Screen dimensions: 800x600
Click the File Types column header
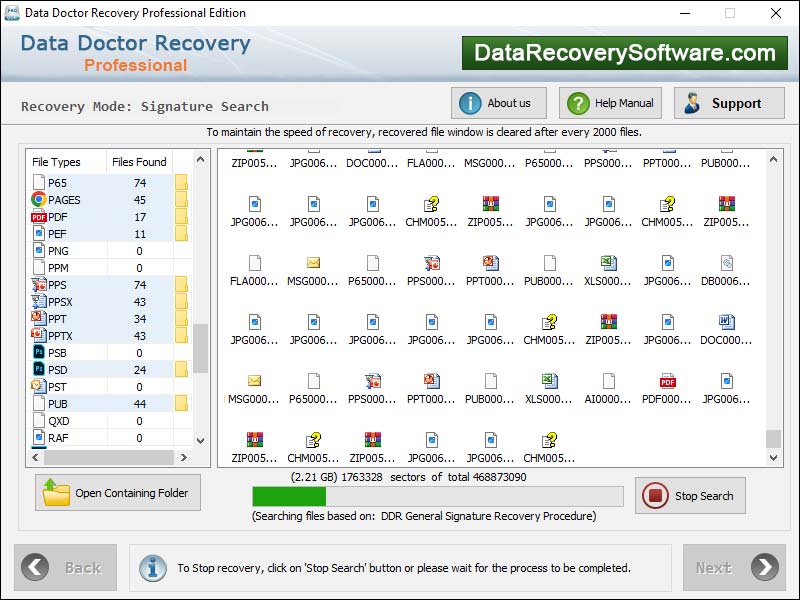pos(56,162)
